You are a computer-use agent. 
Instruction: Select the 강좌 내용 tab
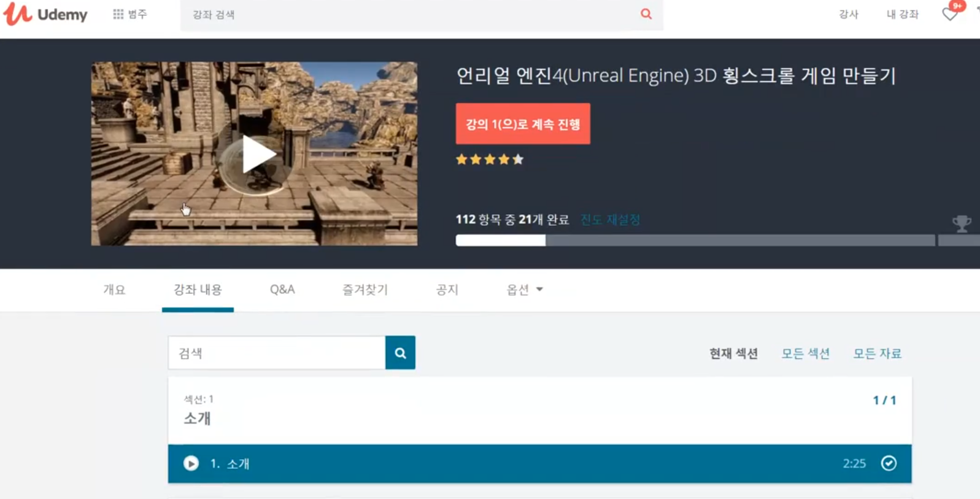point(198,290)
